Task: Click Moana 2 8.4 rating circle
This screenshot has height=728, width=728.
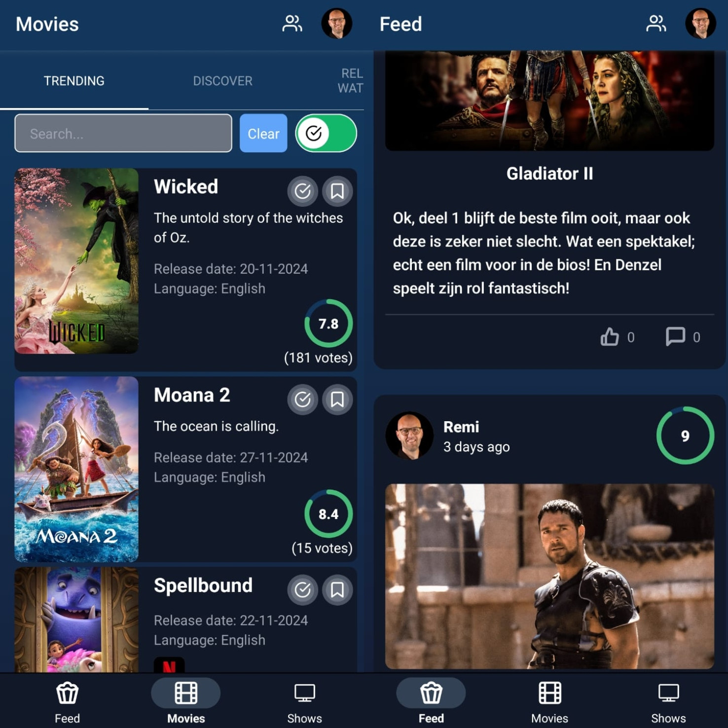Action: coord(328,514)
